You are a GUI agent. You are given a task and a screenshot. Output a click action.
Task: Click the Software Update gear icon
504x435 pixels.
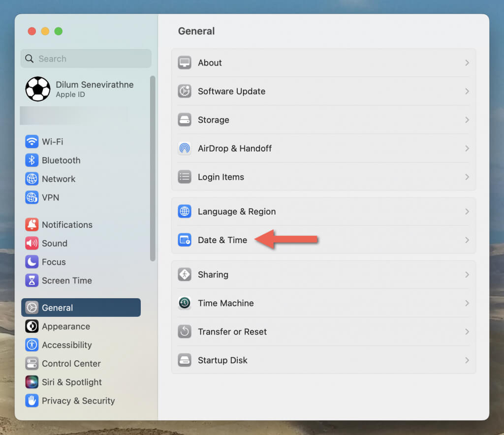coord(185,92)
